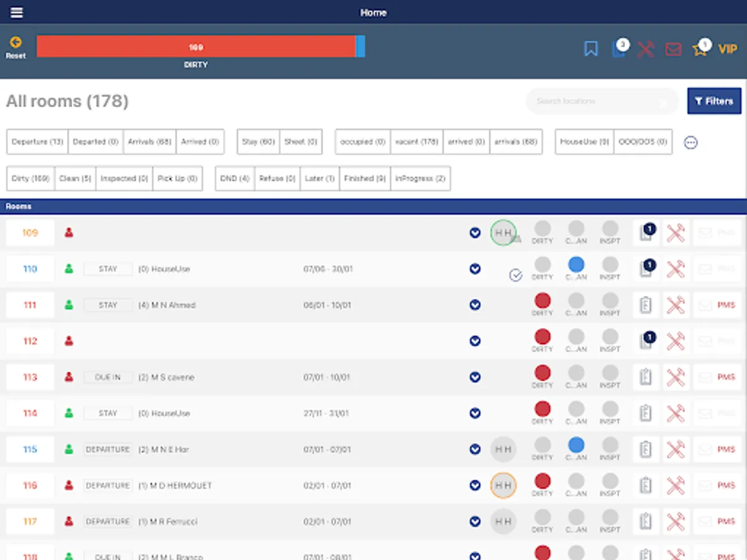Open the mail envelope icon in header
The width and height of the screenshot is (747, 560).
click(x=673, y=49)
